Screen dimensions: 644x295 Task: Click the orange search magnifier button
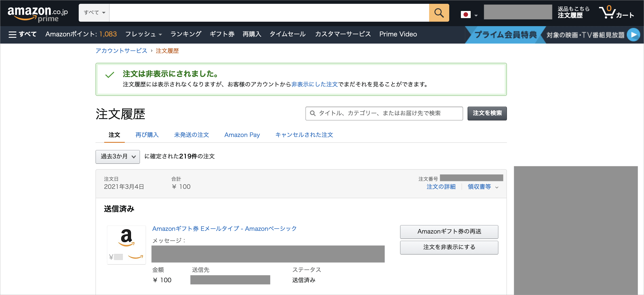point(439,13)
